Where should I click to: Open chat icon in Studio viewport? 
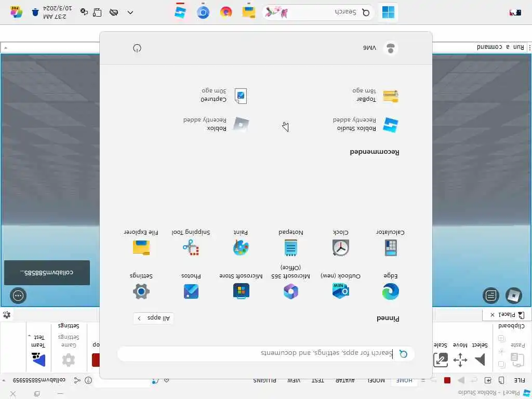(491, 296)
